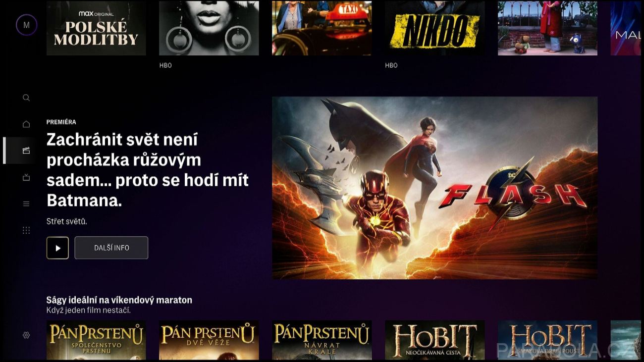Open the grid of dots sidebar icon

tap(26, 230)
